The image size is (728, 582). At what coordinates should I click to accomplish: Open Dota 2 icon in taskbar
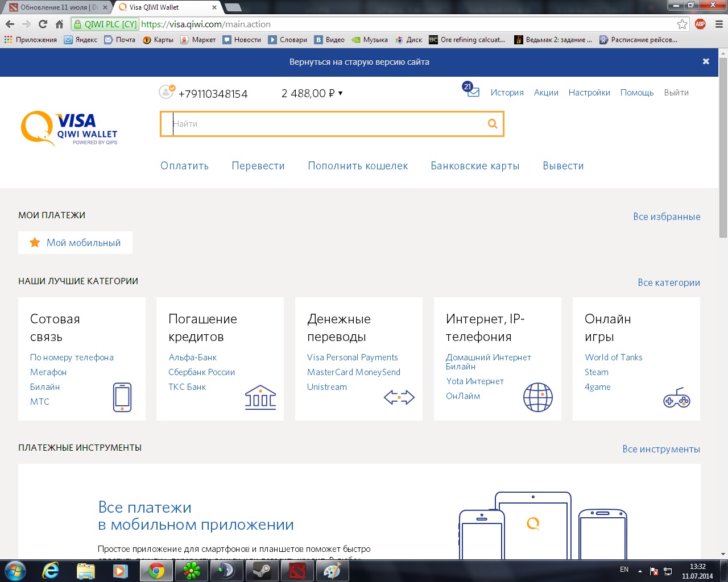tap(297, 571)
